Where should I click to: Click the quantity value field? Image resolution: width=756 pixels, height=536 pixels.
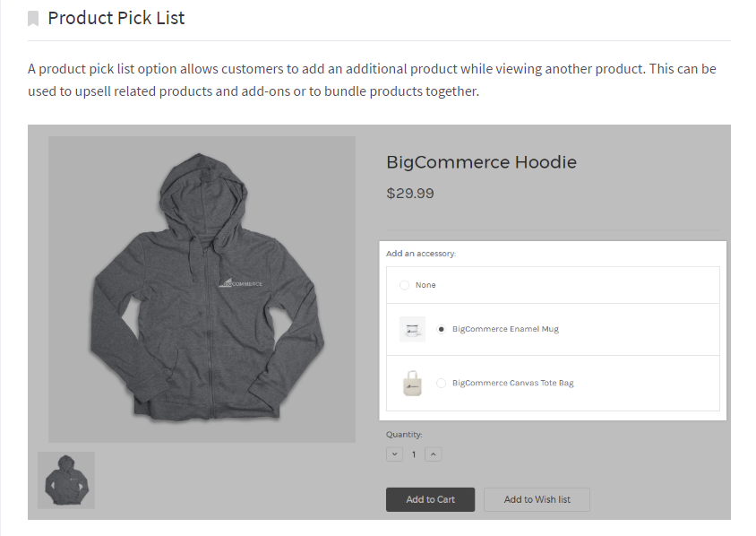414,454
